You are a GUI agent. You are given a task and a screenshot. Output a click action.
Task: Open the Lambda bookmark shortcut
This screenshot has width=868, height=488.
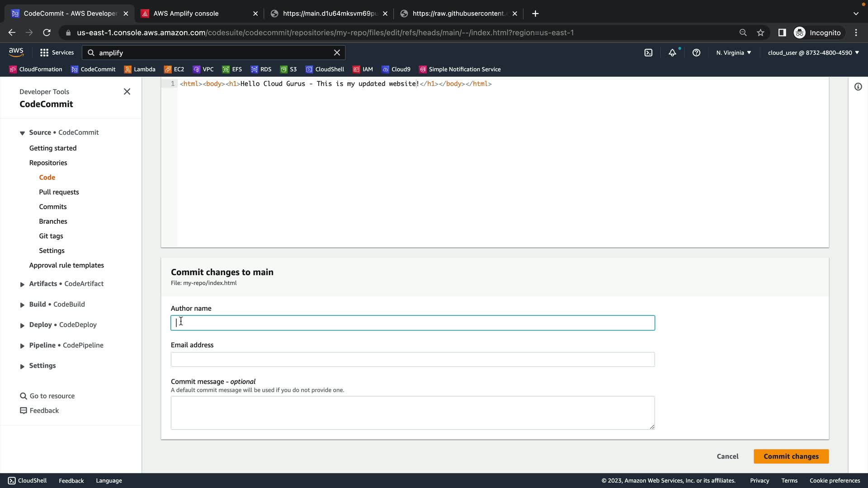pos(140,69)
